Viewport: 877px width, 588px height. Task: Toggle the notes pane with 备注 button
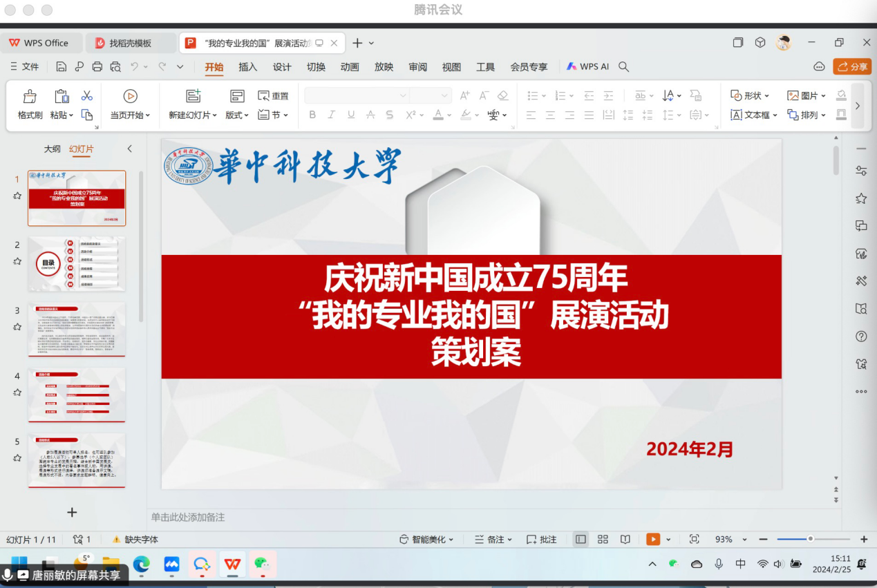[x=493, y=539]
